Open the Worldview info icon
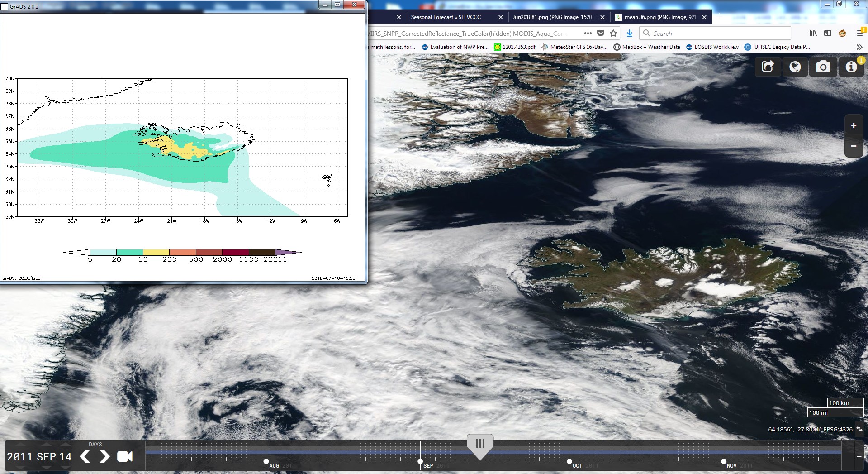 tap(851, 67)
